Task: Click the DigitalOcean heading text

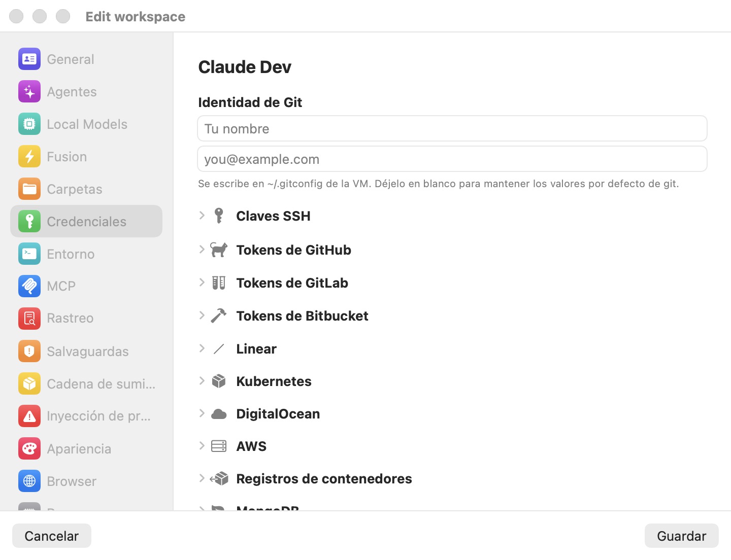Action: pos(278,414)
